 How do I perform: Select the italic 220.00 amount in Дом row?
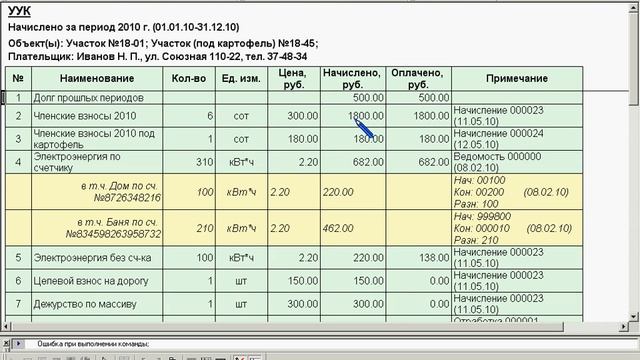pos(353,192)
